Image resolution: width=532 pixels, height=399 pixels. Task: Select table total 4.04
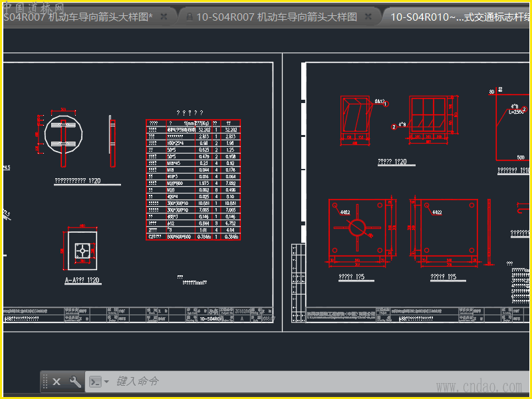point(231,230)
